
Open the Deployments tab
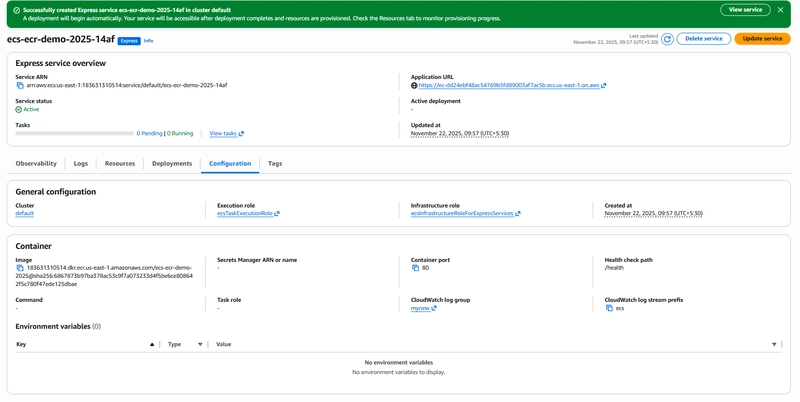pos(172,163)
